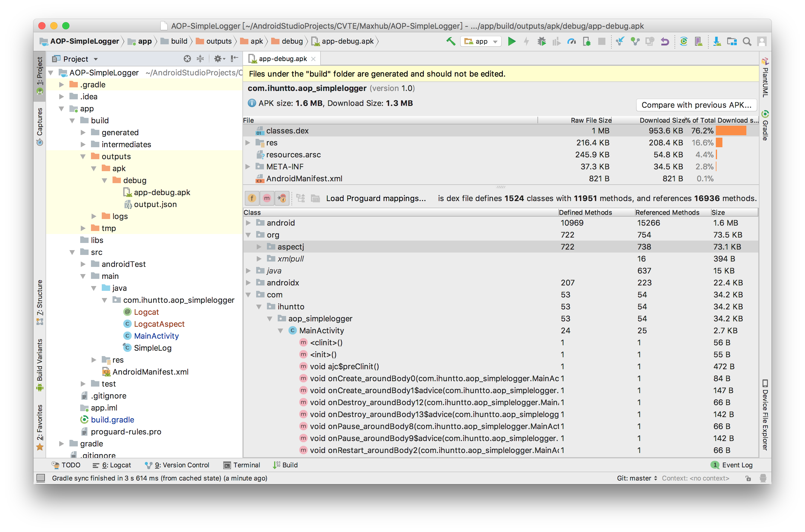Open the Terminal tool tab
The height and width of the screenshot is (532, 805).
(x=242, y=465)
